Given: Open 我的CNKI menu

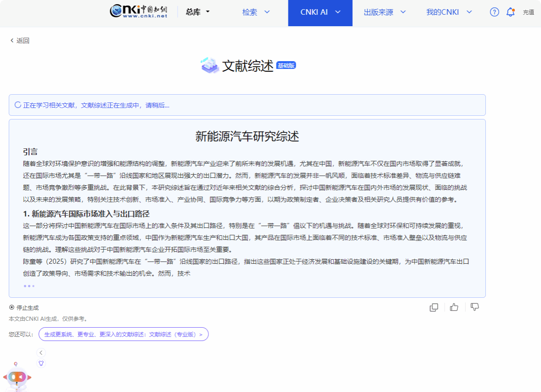Looking at the screenshot, I should [449, 12].
